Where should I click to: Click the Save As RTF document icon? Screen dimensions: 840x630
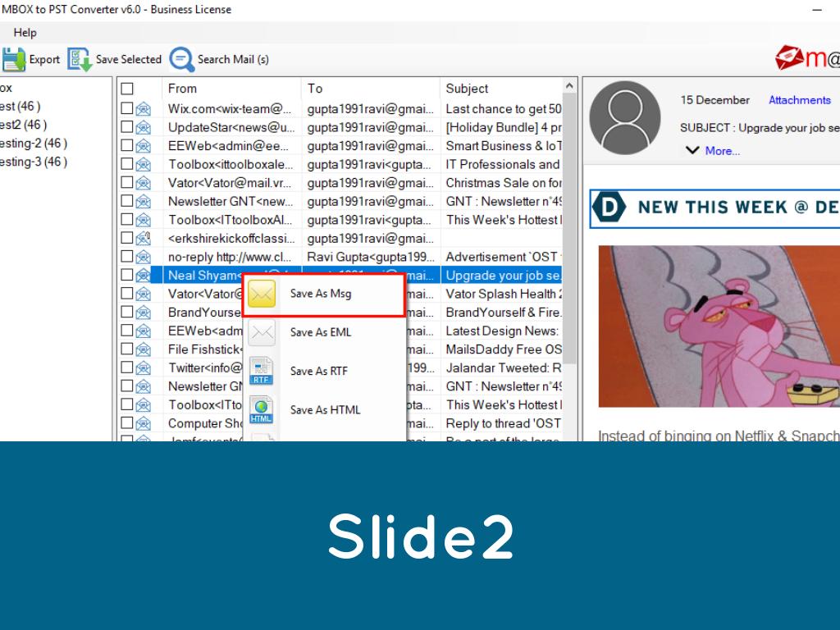262,371
